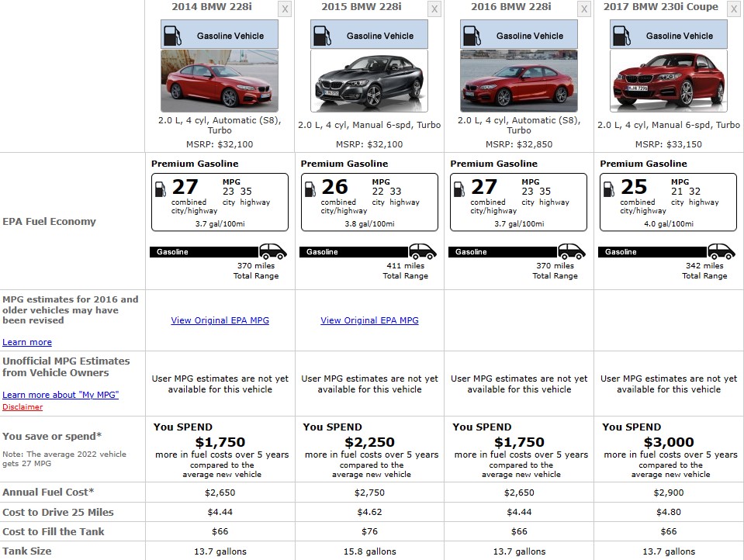Click fuel pump icon beside 25 MPG for 2017 230i
The image size is (744, 560).
(x=609, y=189)
